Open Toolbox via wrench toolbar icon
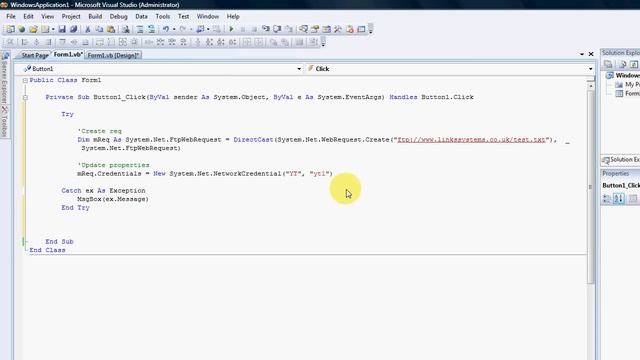This screenshot has height=360, width=640. [x=338, y=29]
